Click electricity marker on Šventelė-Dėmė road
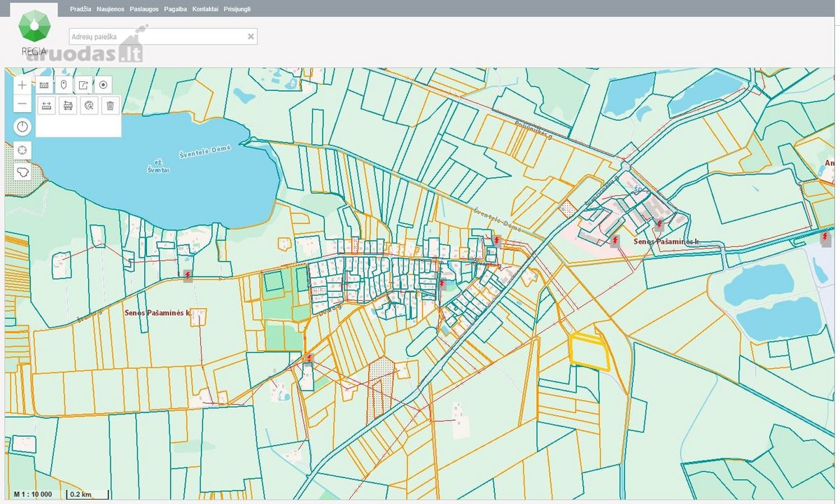The image size is (840, 504). (x=496, y=240)
